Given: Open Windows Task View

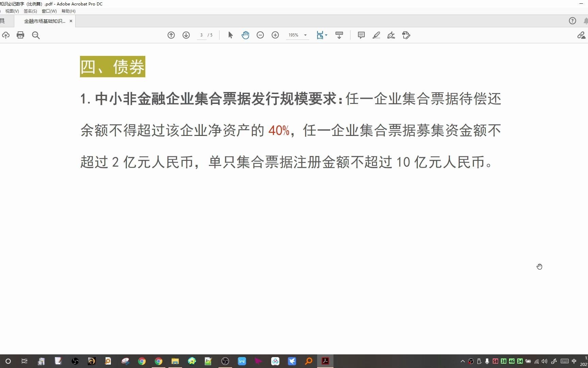Looking at the screenshot, I should (x=24, y=361).
